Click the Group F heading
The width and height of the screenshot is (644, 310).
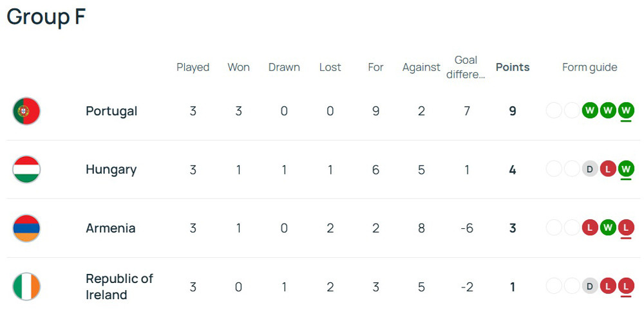click(46, 17)
